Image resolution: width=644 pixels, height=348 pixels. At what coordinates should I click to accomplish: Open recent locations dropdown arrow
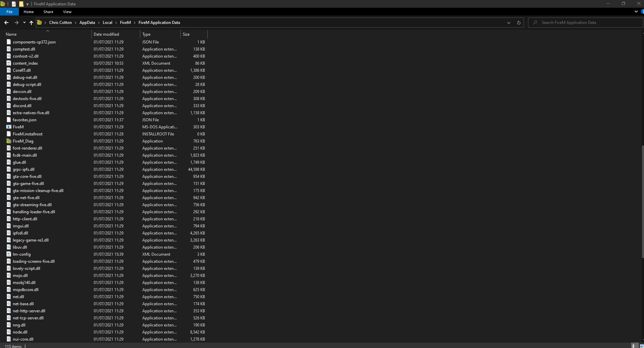(x=24, y=23)
